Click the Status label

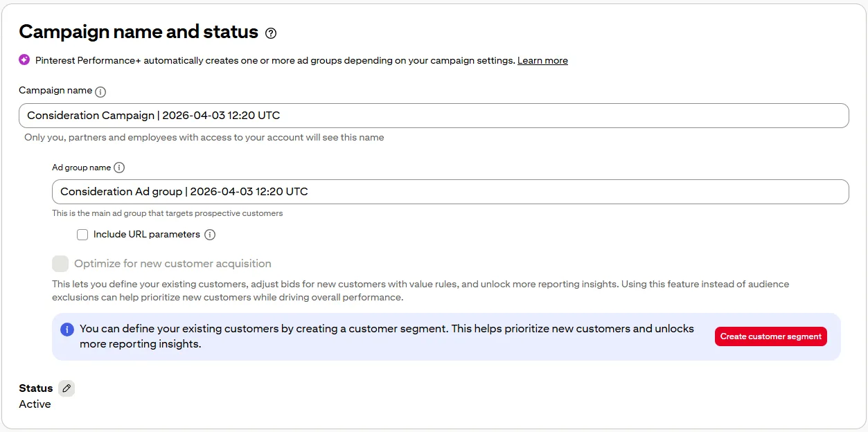(x=36, y=388)
